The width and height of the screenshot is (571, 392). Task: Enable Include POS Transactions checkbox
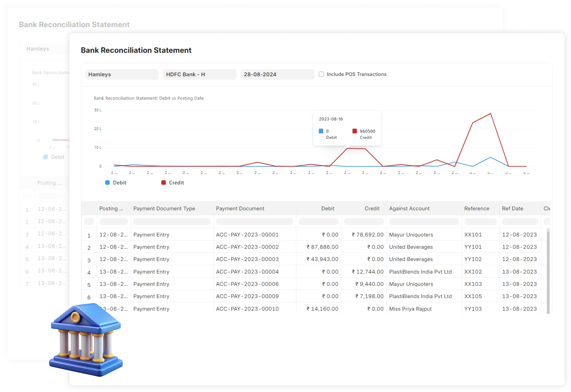coord(321,74)
